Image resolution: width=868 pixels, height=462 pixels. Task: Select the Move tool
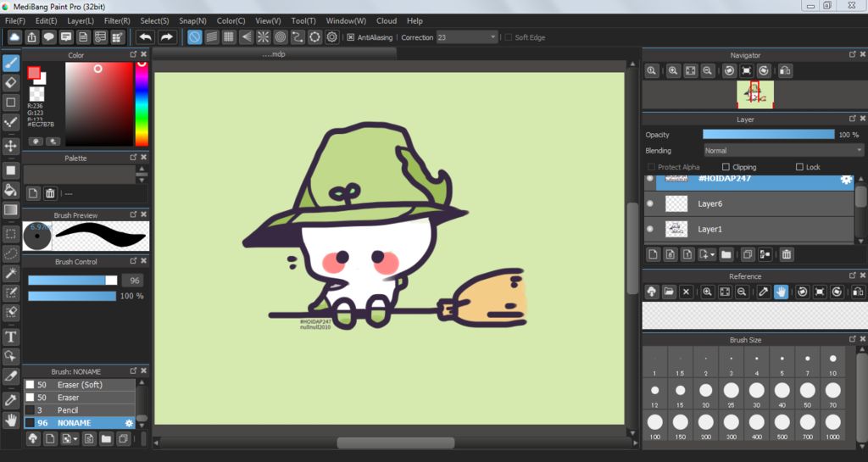[10, 146]
